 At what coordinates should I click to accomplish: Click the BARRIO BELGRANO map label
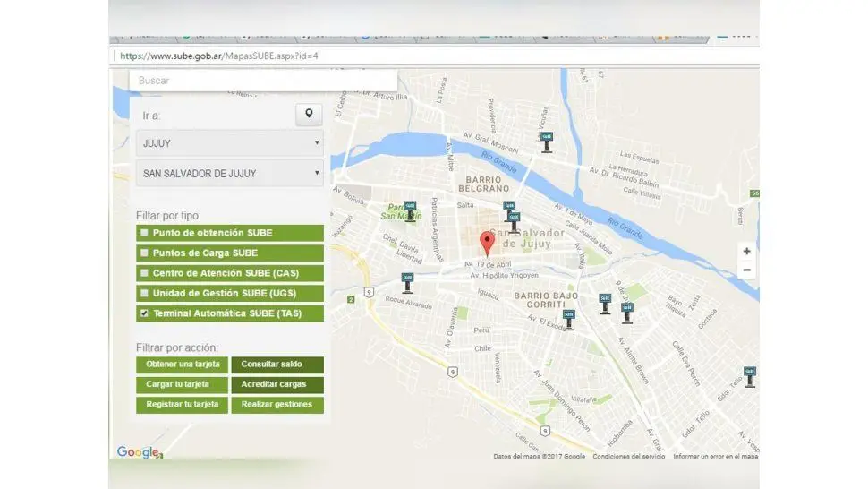[x=483, y=184]
